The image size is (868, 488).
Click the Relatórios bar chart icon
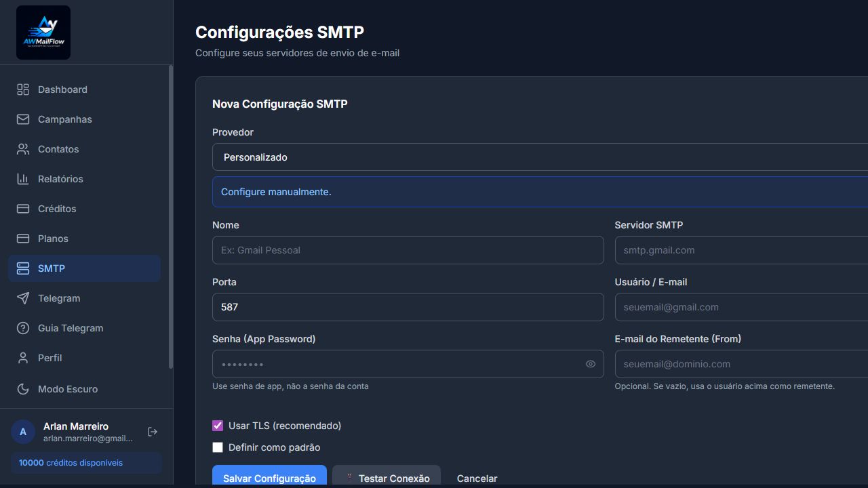[x=23, y=179]
